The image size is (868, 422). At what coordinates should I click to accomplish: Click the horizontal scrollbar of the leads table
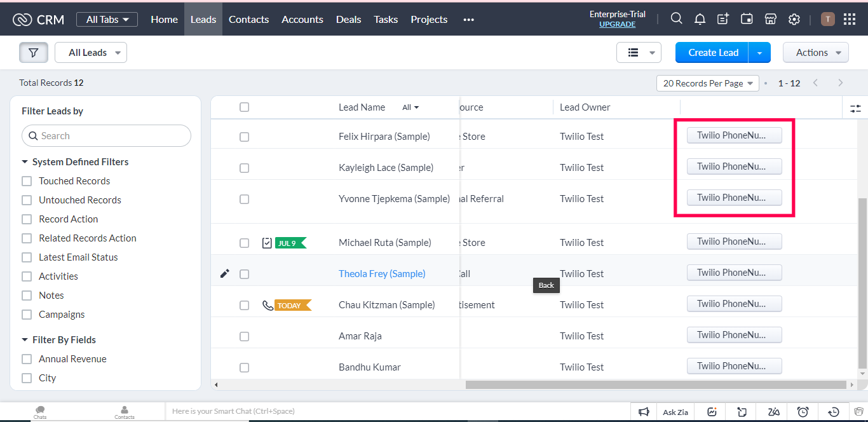[656, 385]
